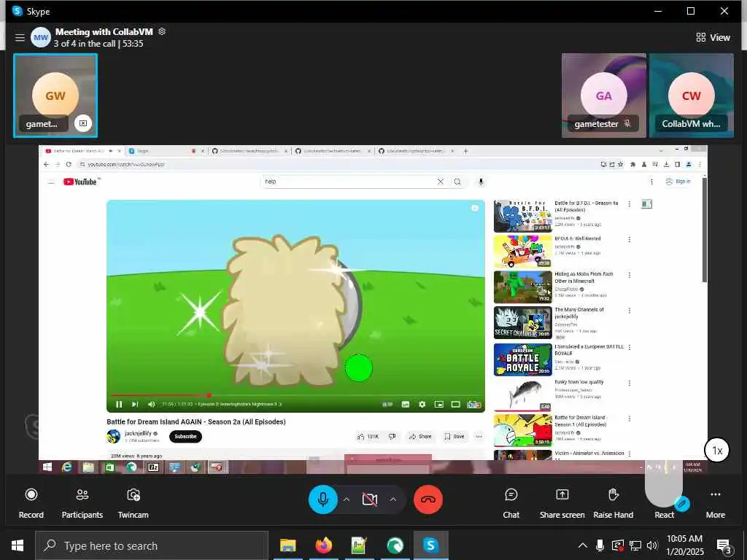
Task: Mute the microphone in the call
Action: point(323,499)
